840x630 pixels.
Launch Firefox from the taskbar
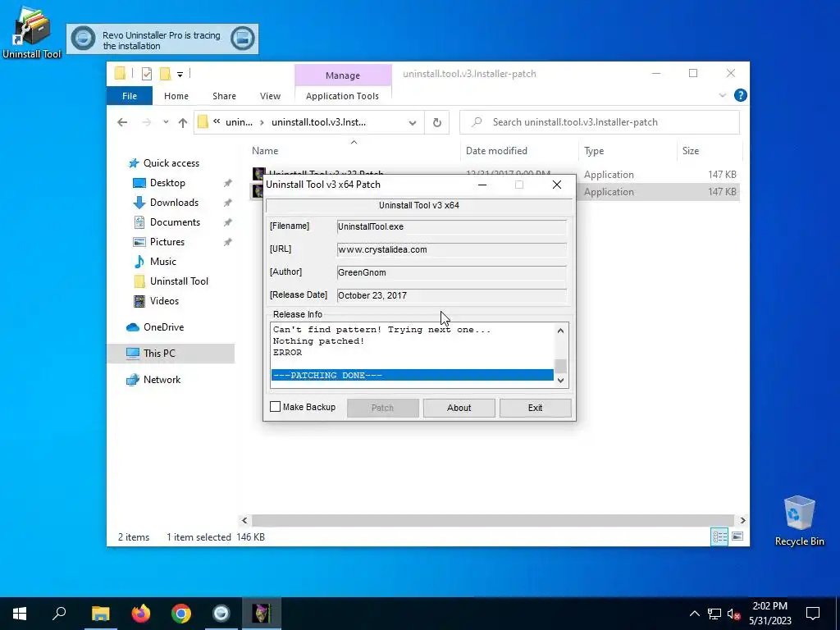pos(141,614)
